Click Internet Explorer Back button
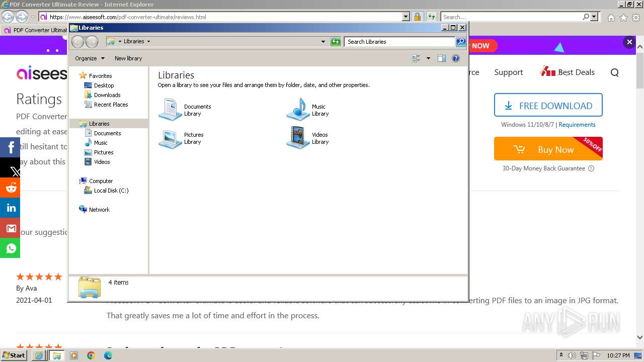The height and width of the screenshot is (362, 644). 8,17
